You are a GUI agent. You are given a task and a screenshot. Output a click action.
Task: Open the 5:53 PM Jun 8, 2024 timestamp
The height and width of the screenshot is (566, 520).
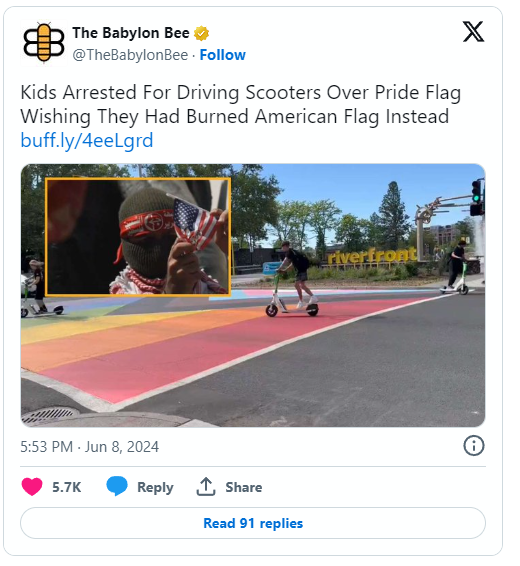point(89,447)
